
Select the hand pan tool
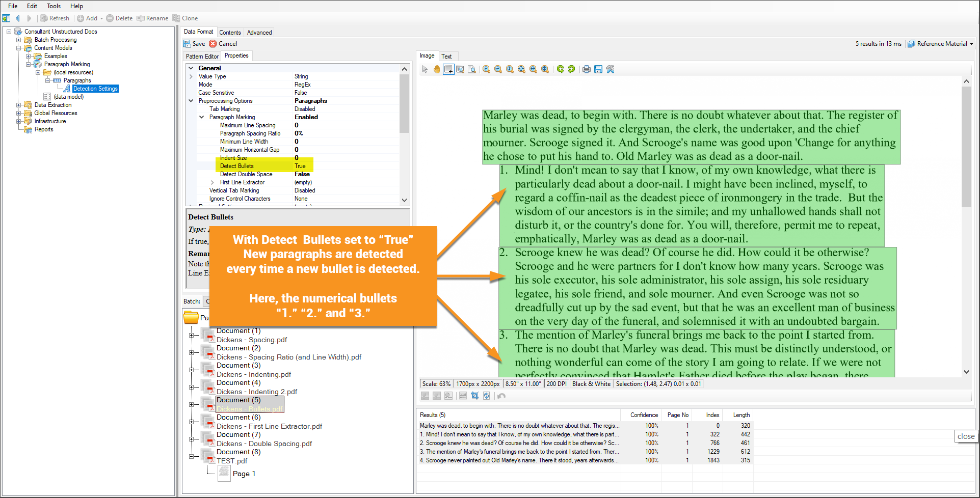point(437,69)
